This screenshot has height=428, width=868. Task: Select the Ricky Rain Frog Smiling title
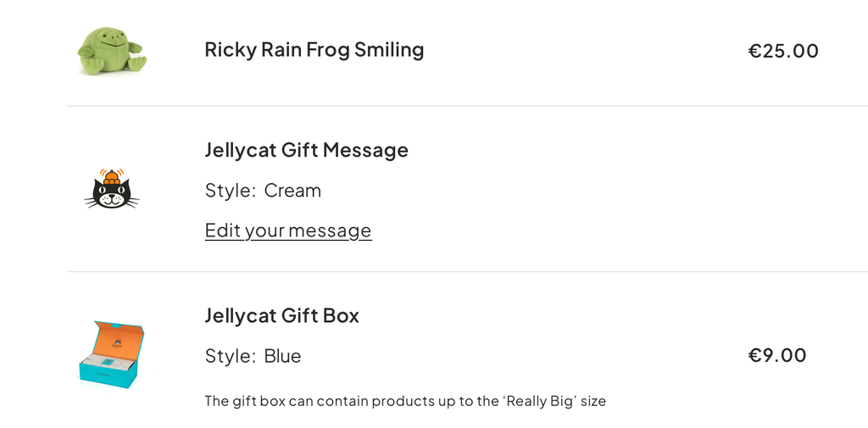(314, 50)
